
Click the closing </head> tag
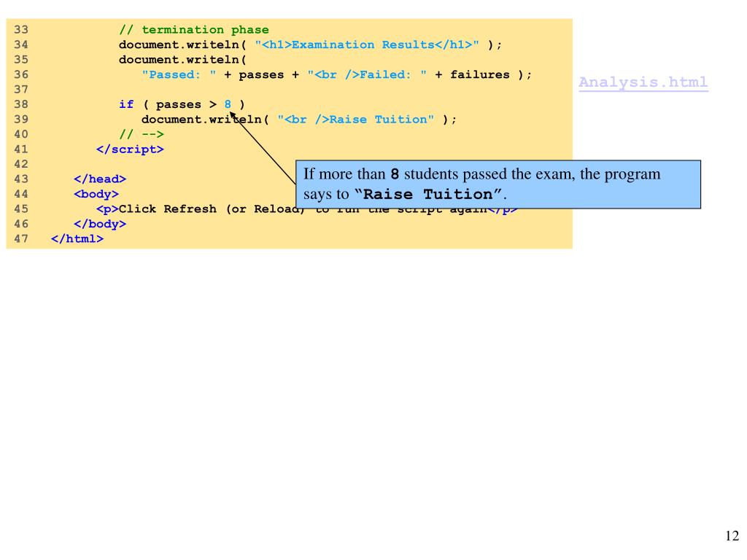click(100, 179)
